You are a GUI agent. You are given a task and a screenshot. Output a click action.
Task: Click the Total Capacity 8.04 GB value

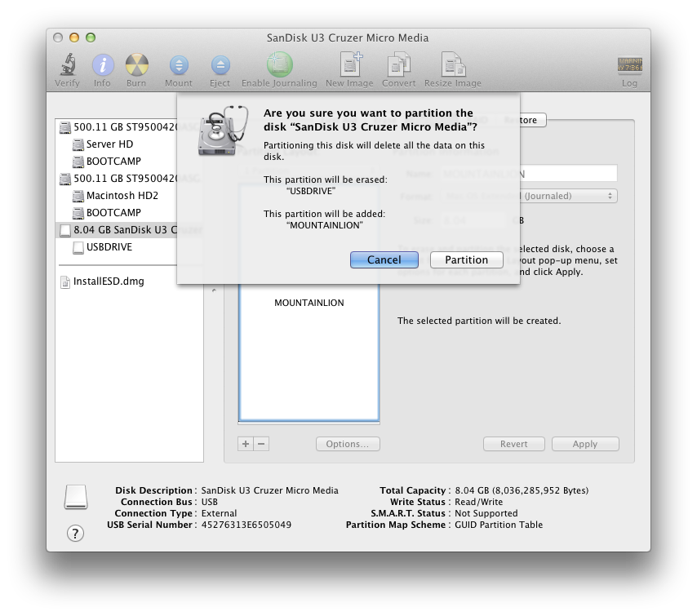click(x=522, y=490)
